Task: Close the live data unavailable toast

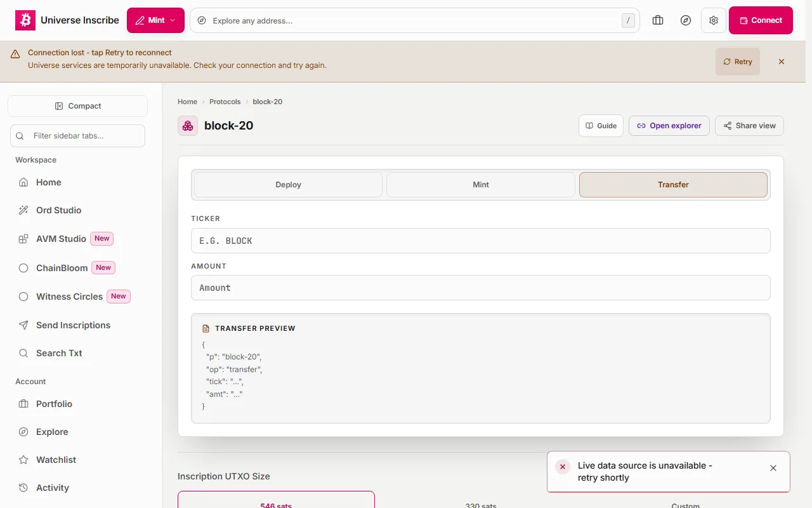Action: pos(773,468)
